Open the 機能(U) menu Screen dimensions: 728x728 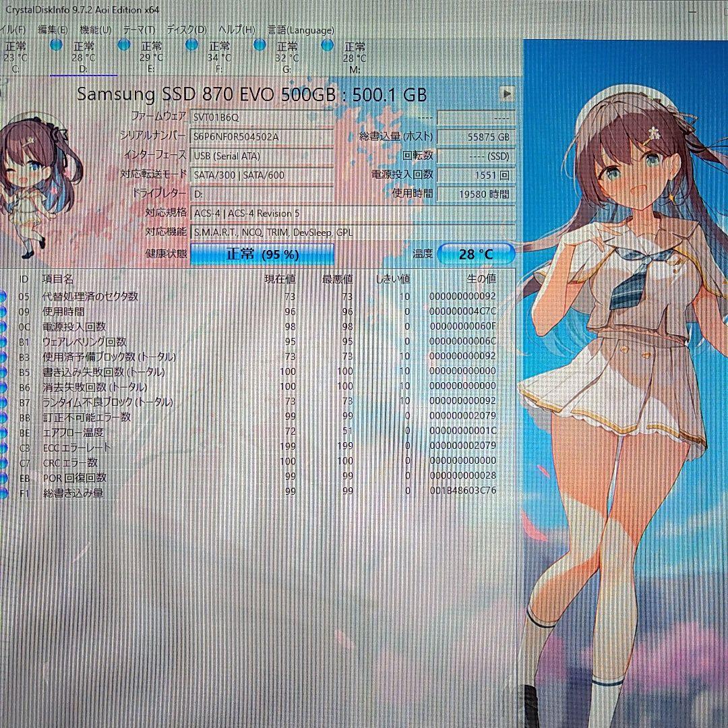95,30
